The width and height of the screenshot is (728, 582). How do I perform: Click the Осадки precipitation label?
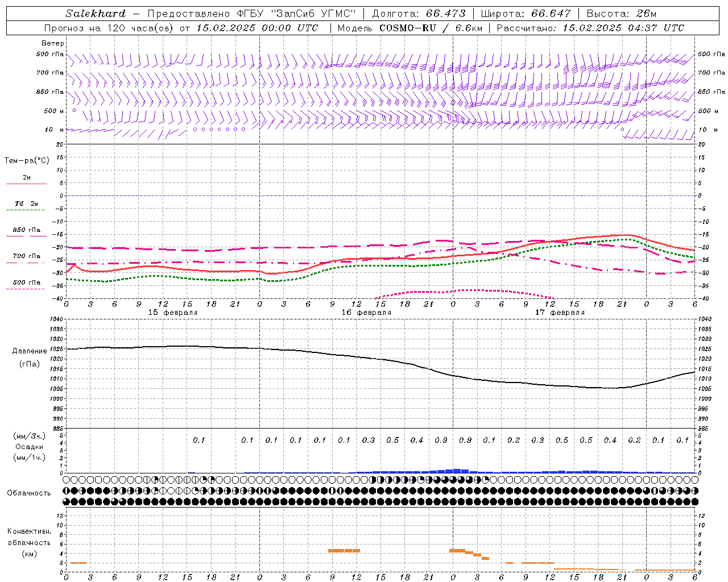click(x=30, y=447)
